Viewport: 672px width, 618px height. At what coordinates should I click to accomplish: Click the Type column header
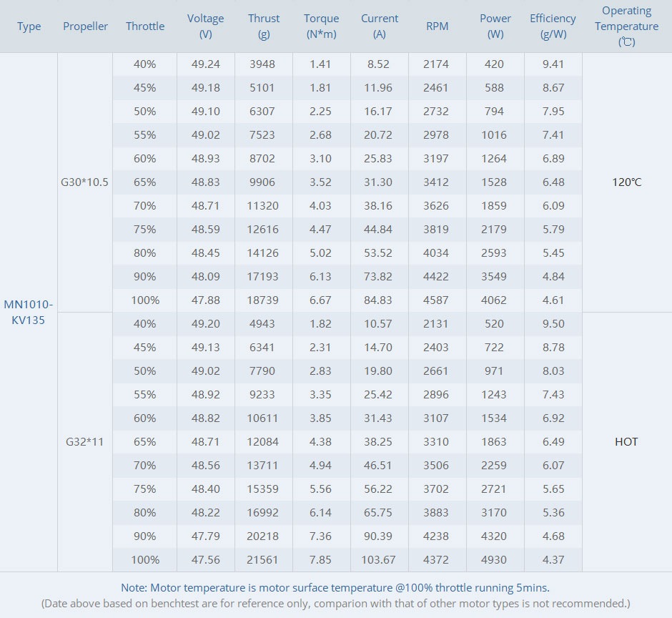point(29,26)
